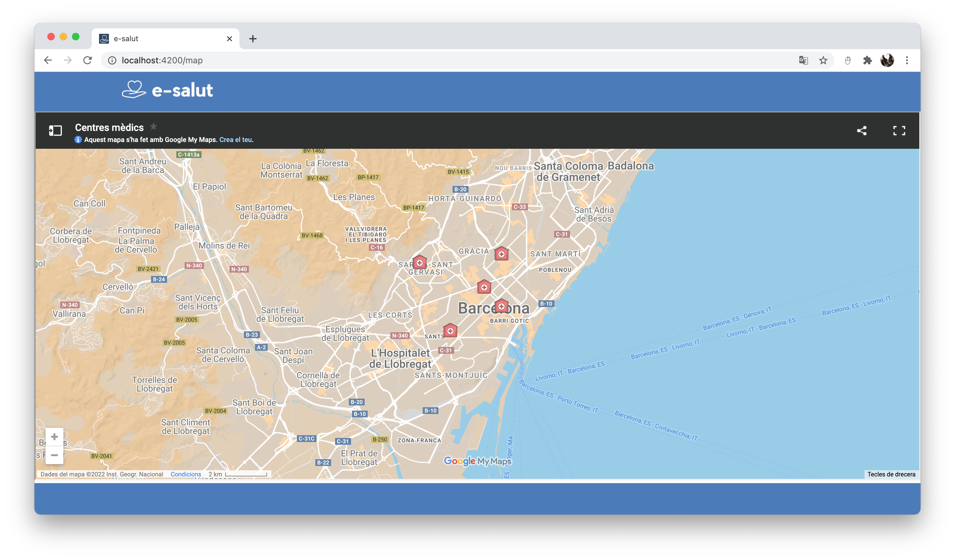Viewport: 955px width, 560px height.
Task: Open the browser extensions puzzle icon
Action: pos(867,60)
